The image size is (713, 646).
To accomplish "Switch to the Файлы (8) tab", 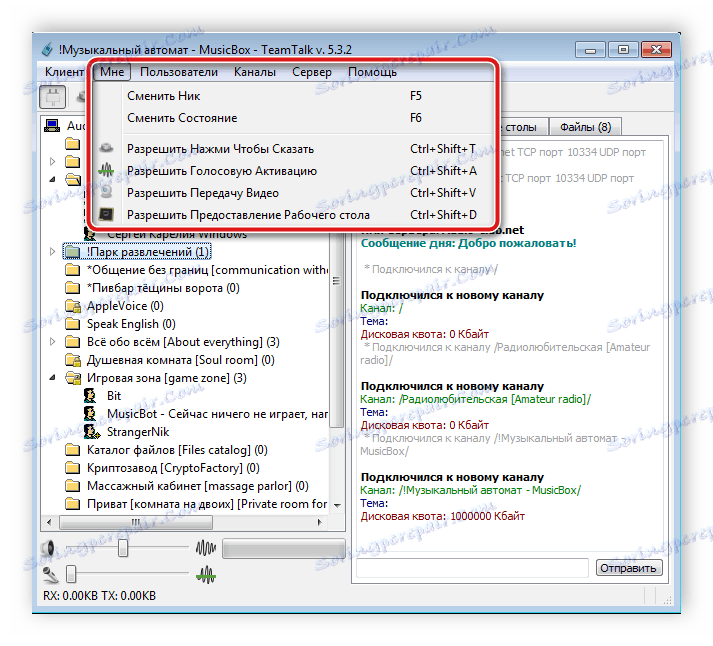I will pyautogui.click(x=585, y=127).
